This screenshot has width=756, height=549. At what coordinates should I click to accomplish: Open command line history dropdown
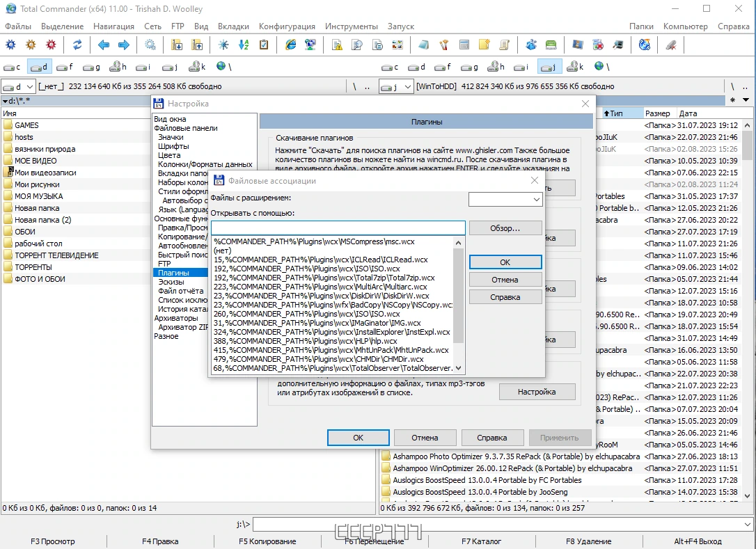coord(748,524)
